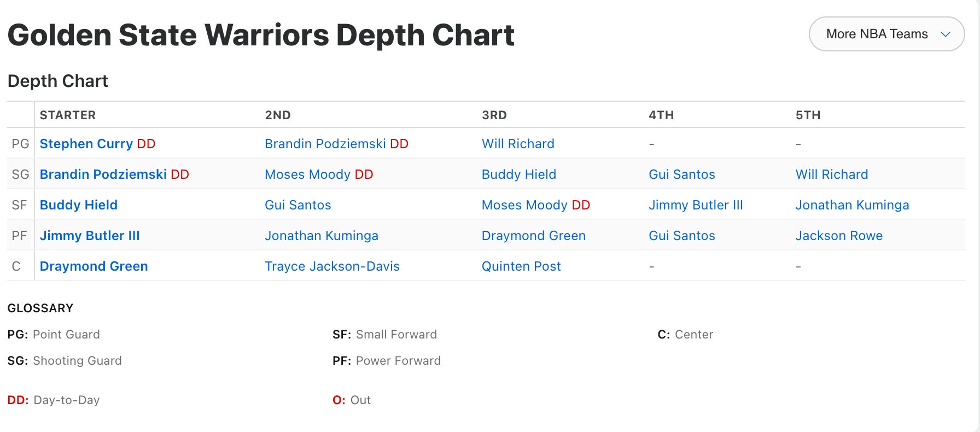Click Will Richard in the 5TH column
The width and height of the screenshot is (980, 432).
click(x=831, y=174)
